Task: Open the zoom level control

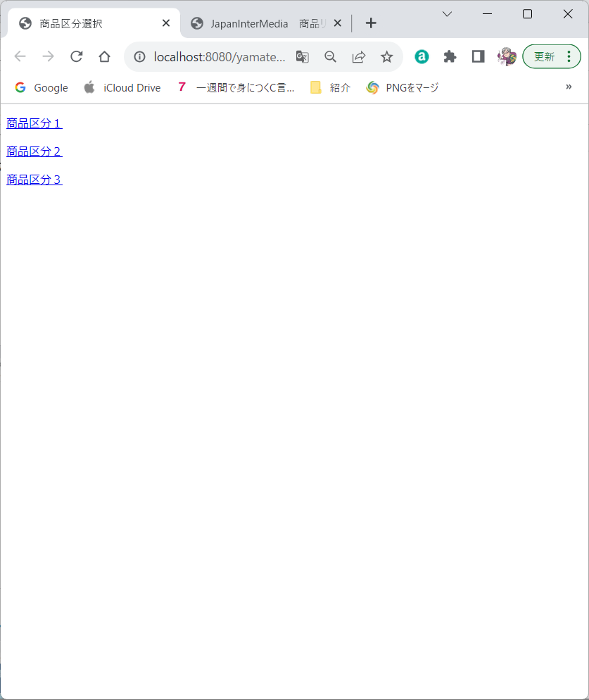Action: pyautogui.click(x=330, y=57)
